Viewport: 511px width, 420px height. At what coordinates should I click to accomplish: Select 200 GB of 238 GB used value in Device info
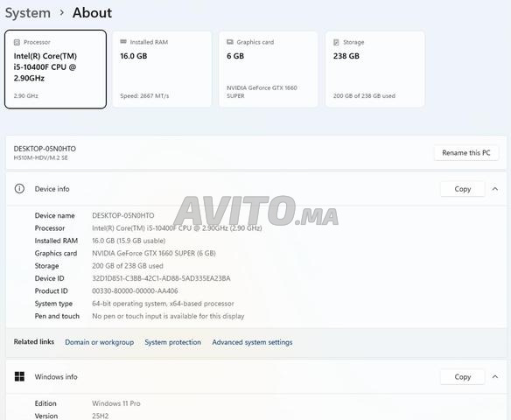click(x=128, y=266)
